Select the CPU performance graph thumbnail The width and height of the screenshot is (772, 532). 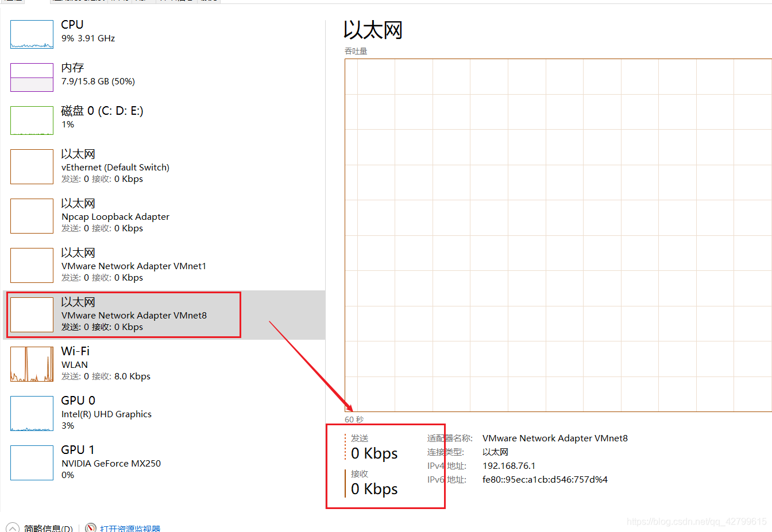(32, 34)
